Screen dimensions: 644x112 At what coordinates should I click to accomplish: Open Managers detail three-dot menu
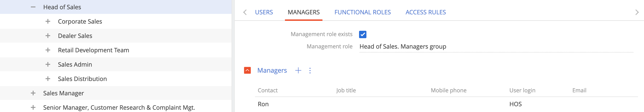click(310, 71)
